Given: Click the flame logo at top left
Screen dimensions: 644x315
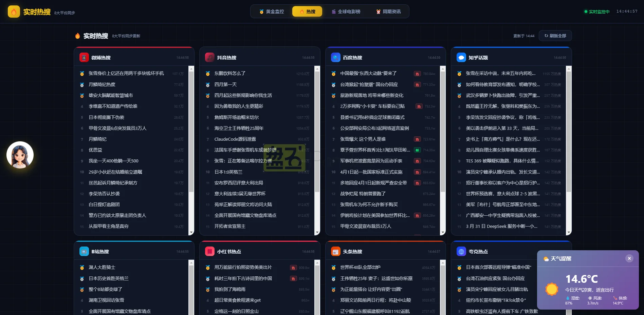Looking at the screenshot, I should [x=14, y=11].
